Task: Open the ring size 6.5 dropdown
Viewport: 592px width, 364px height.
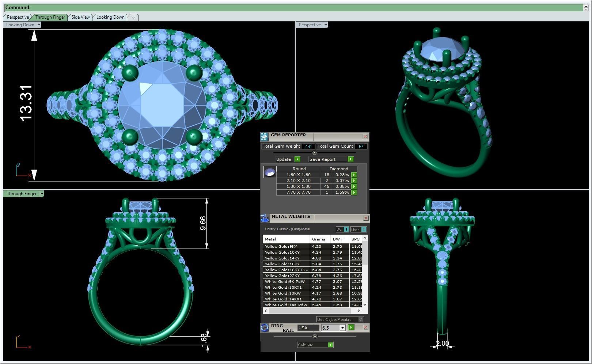Action: coord(342,328)
